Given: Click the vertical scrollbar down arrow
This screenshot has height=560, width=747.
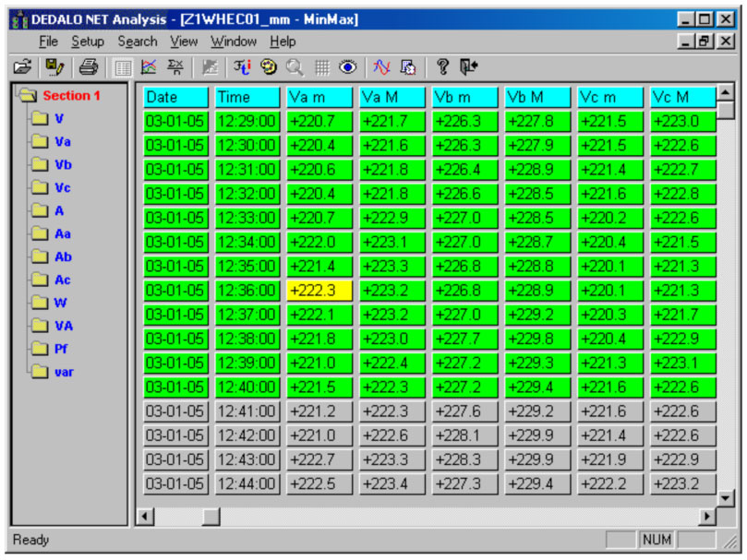Looking at the screenshot, I should 726,497.
